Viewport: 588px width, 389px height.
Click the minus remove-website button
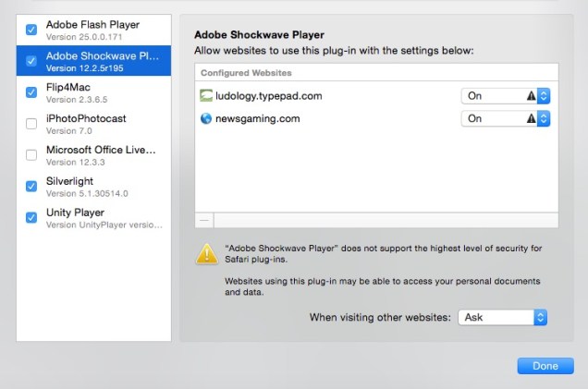click(204, 220)
